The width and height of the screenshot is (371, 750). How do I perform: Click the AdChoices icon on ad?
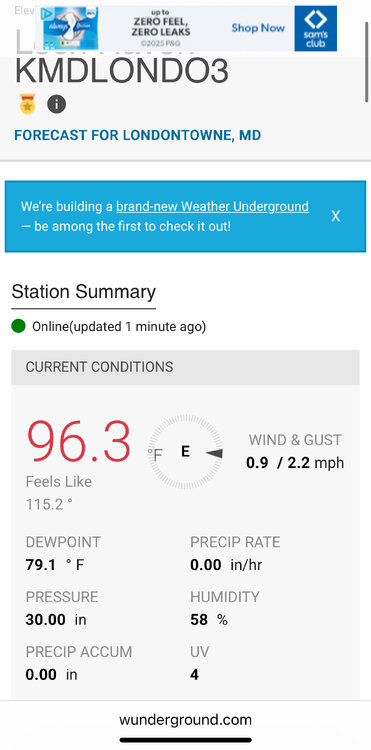click(47, 12)
